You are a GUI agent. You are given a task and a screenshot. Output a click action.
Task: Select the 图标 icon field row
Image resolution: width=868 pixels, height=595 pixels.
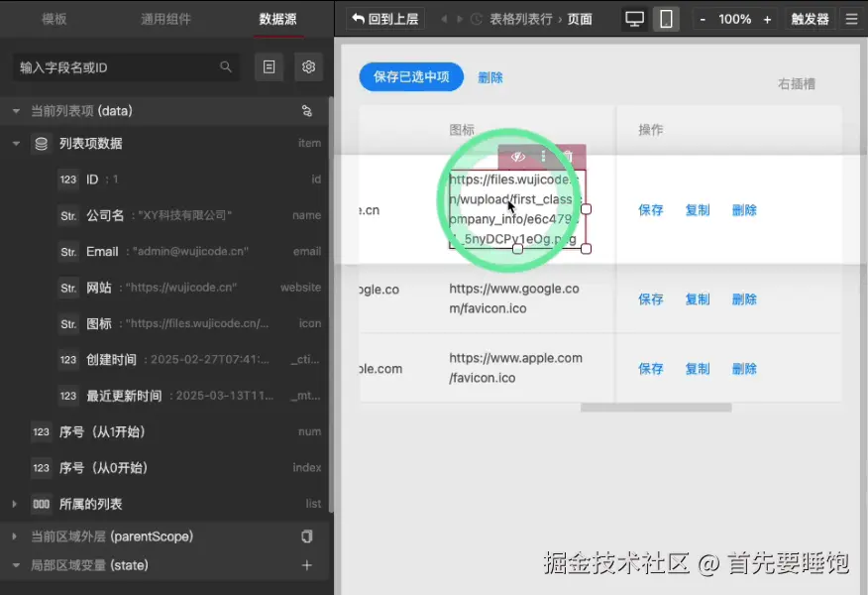tap(166, 323)
